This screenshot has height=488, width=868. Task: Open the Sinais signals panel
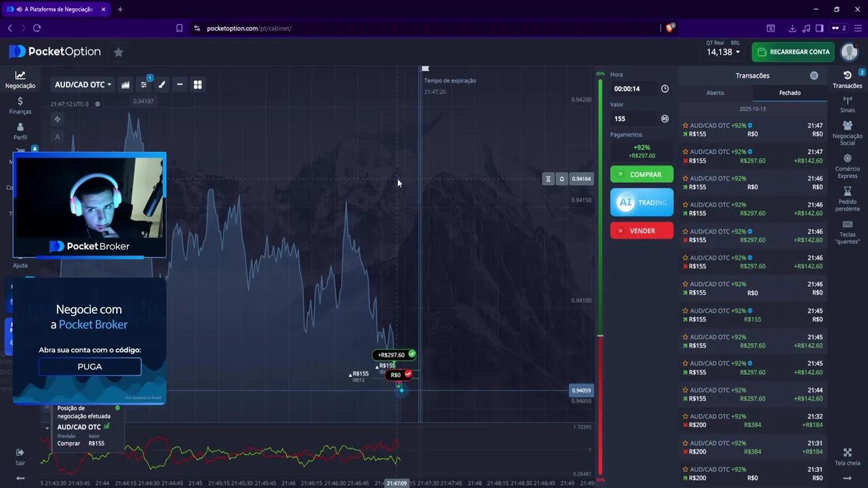[848, 104]
